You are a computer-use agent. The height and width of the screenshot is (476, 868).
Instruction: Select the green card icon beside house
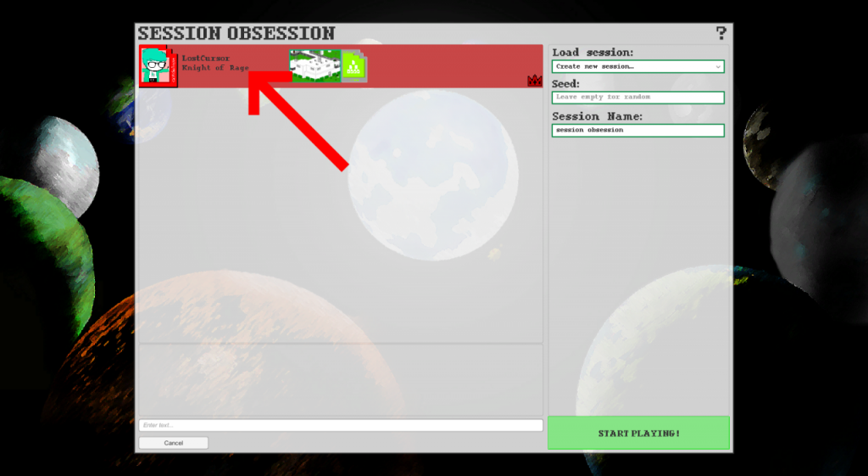[354, 67]
